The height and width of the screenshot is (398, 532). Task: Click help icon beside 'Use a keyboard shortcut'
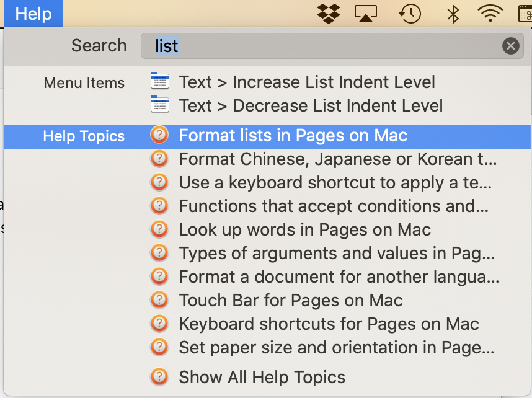coord(159,182)
